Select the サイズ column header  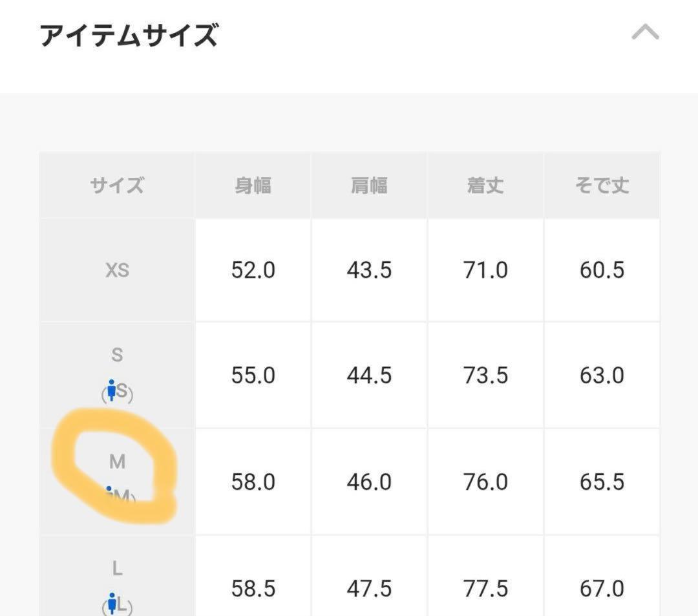pyautogui.click(x=117, y=186)
